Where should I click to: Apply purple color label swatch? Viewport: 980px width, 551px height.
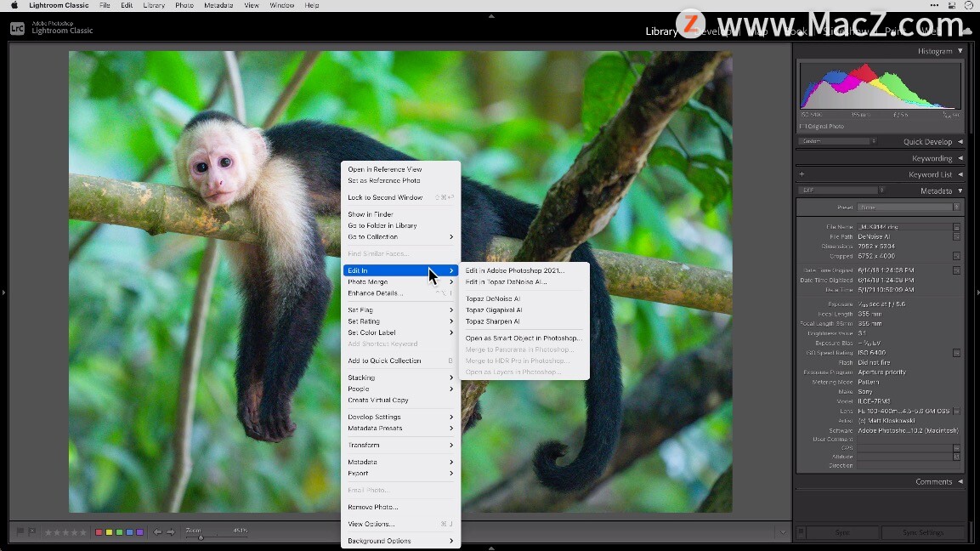tap(139, 532)
